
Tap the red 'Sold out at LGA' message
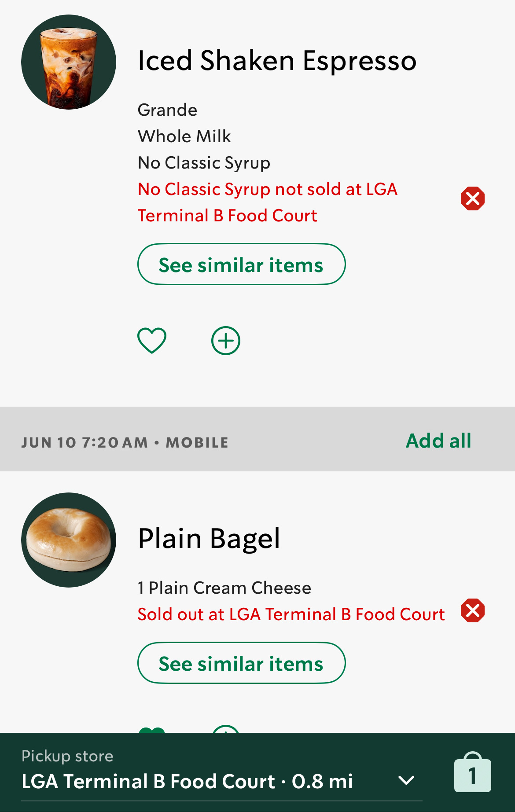(x=291, y=614)
